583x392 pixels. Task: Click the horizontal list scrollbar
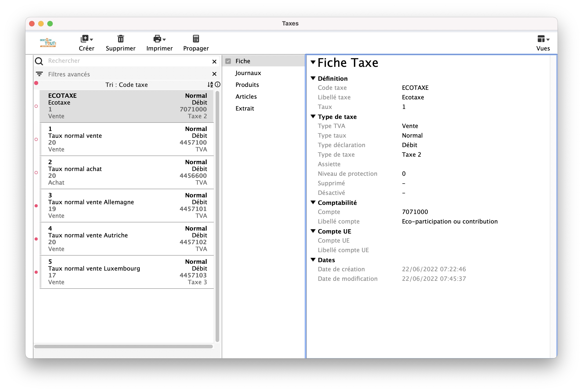tap(123, 347)
